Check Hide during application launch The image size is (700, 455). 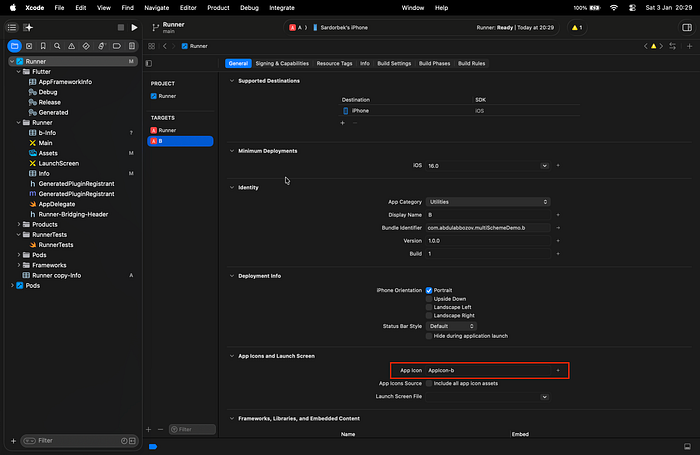(x=429, y=336)
